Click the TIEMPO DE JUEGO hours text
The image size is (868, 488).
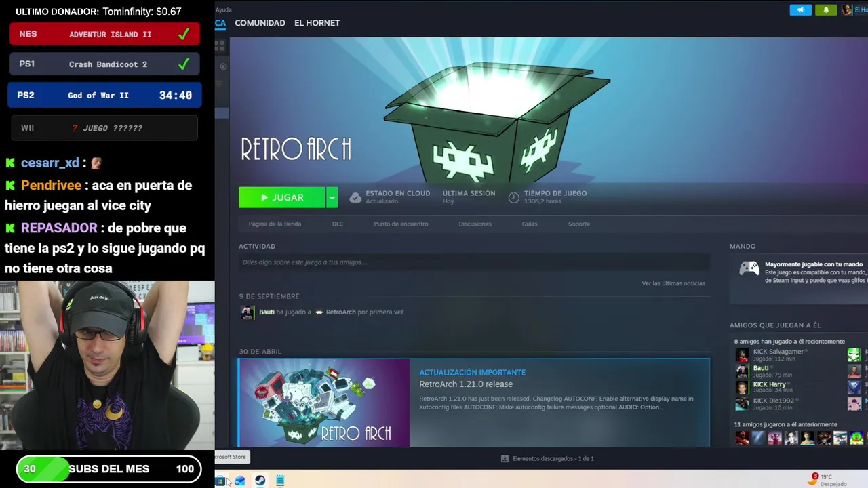tap(542, 201)
